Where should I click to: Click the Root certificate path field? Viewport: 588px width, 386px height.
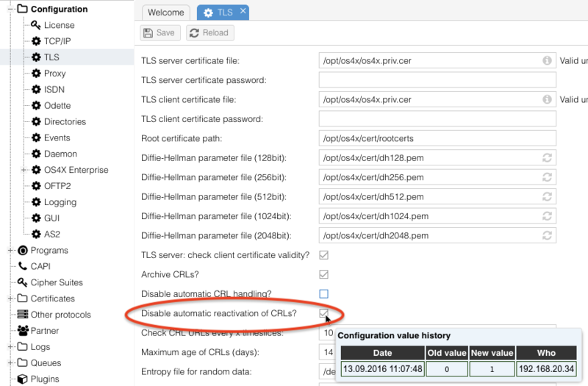pos(437,138)
